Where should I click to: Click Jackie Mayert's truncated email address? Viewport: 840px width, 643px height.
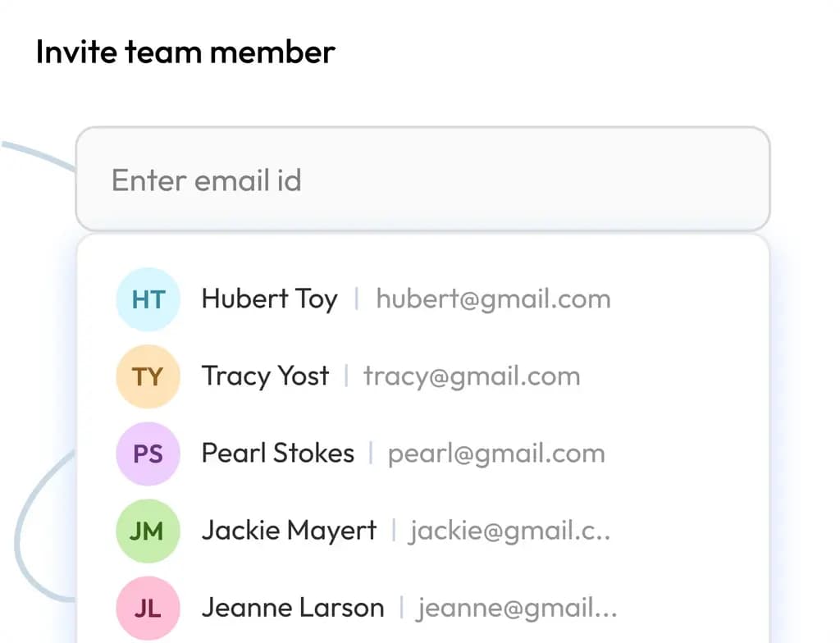coord(509,530)
